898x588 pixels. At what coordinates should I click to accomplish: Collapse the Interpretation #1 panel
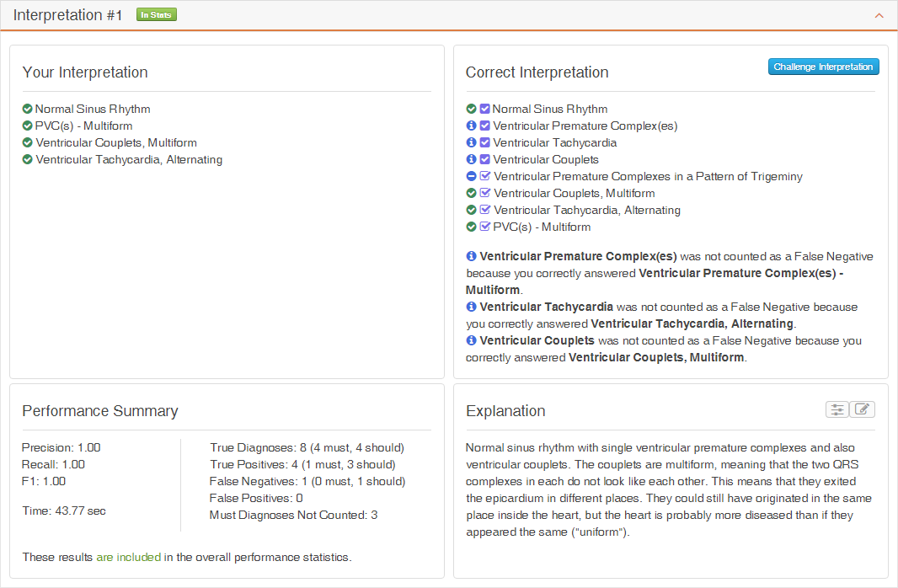(x=880, y=14)
